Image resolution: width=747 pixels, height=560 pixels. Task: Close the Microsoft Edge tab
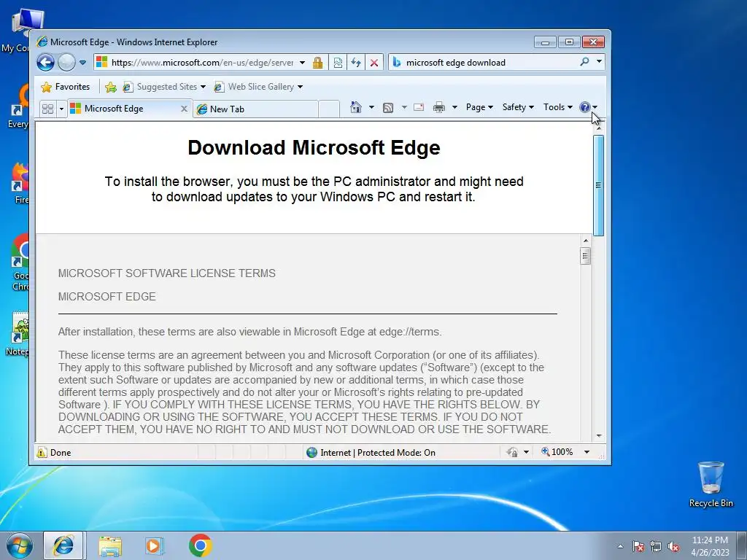[184, 109]
